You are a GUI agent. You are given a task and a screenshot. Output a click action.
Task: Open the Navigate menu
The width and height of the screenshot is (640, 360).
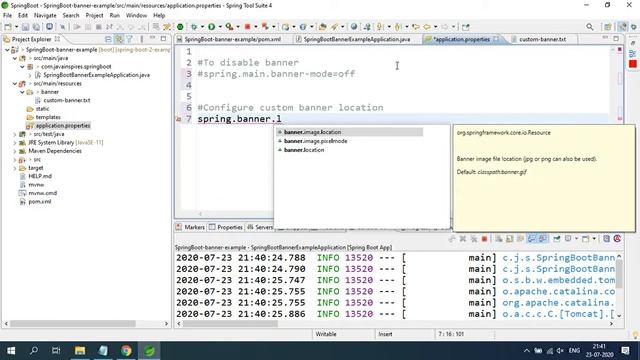[x=45, y=16]
